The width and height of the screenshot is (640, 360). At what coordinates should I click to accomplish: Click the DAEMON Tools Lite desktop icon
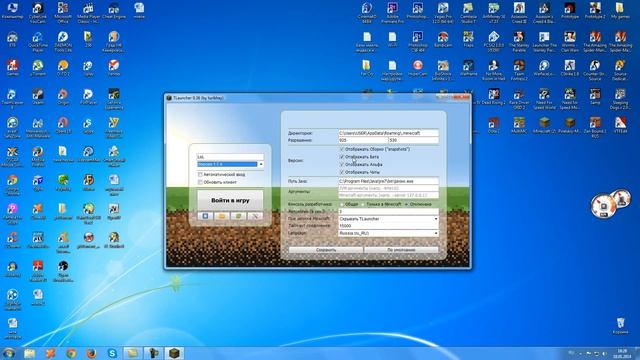[63, 41]
